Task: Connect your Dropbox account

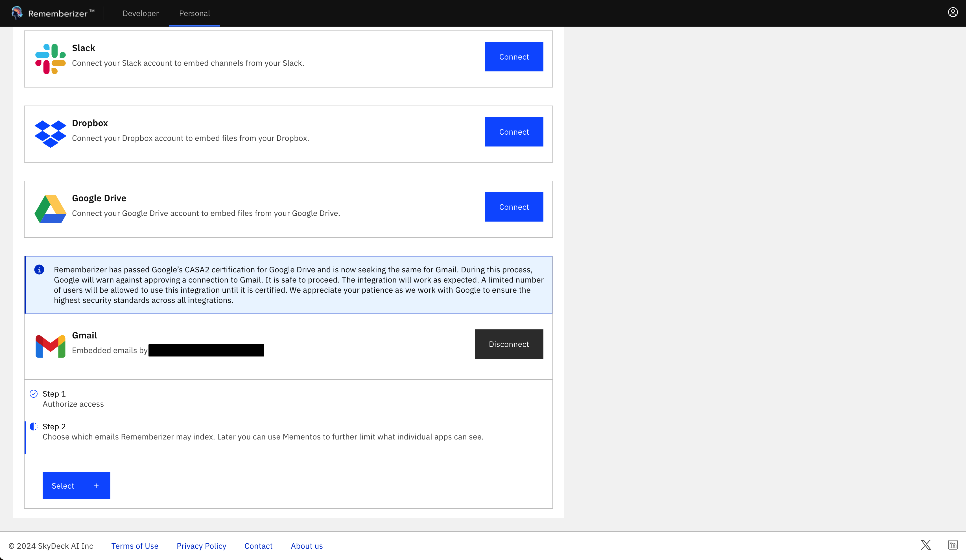Action: [x=514, y=132]
